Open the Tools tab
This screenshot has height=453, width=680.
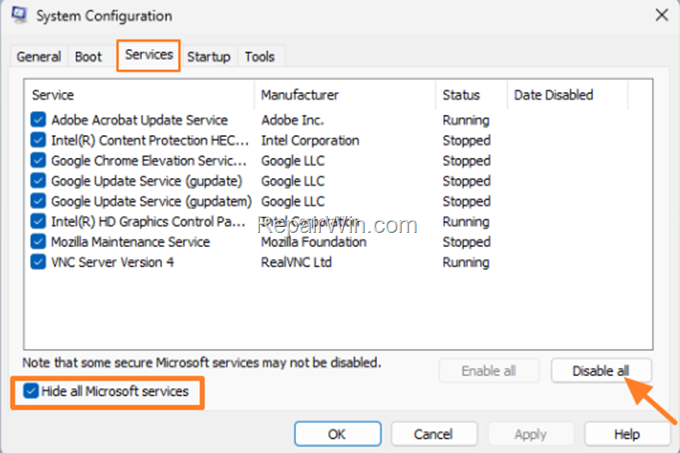260,57
